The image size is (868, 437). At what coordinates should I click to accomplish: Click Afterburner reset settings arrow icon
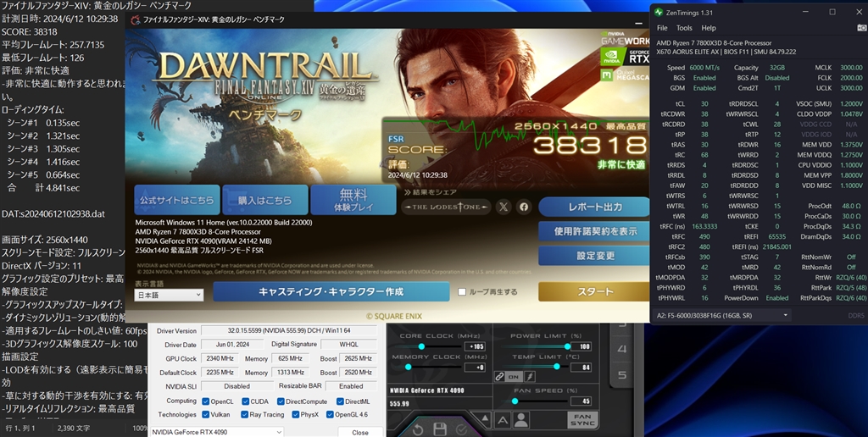(x=418, y=430)
